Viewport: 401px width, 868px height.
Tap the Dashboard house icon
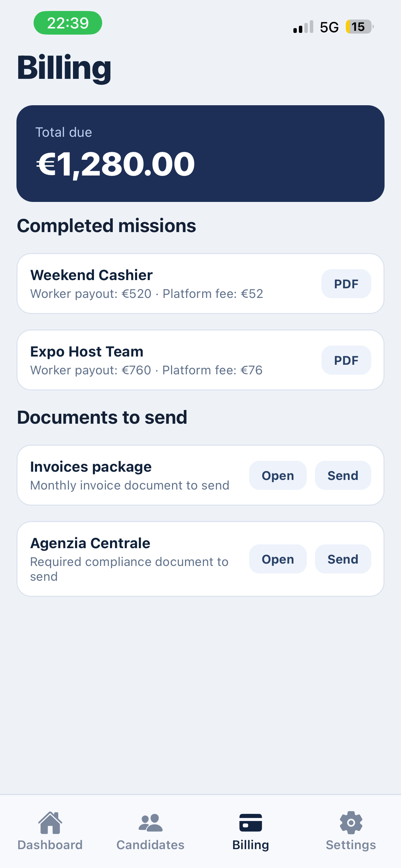[x=50, y=823]
